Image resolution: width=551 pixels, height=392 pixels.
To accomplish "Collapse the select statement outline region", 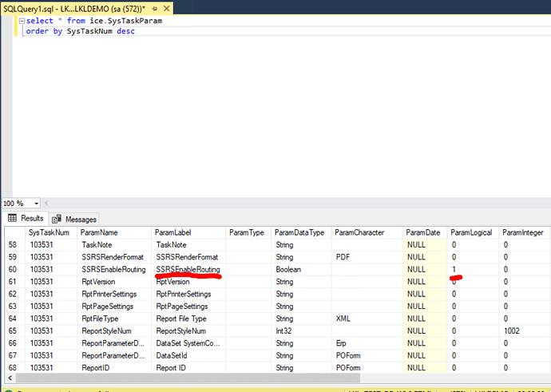I will [22, 21].
